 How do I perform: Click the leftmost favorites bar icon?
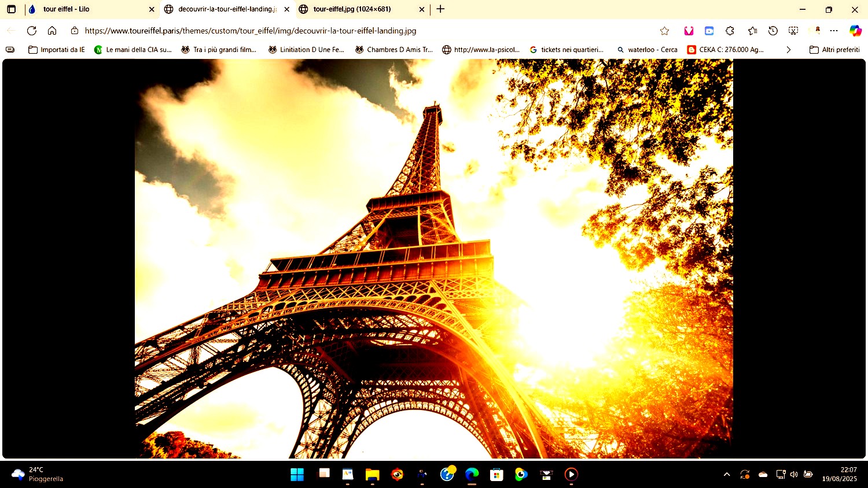(x=10, y=50)
